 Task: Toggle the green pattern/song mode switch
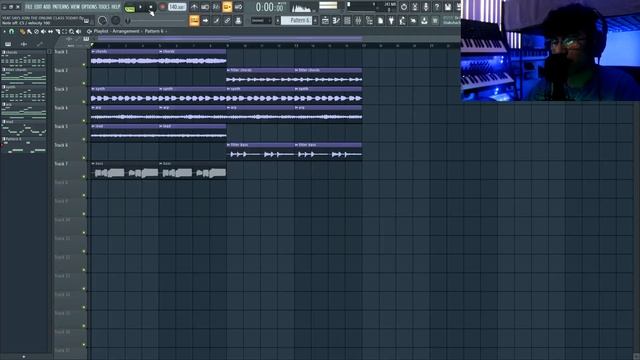pos(130,8)
